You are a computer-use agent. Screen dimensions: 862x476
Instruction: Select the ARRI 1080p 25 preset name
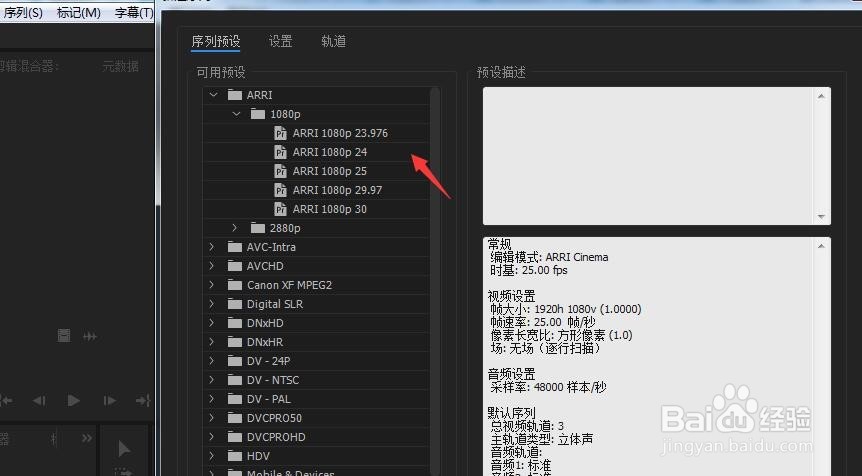pyautogui.click(x=330, y=171)
